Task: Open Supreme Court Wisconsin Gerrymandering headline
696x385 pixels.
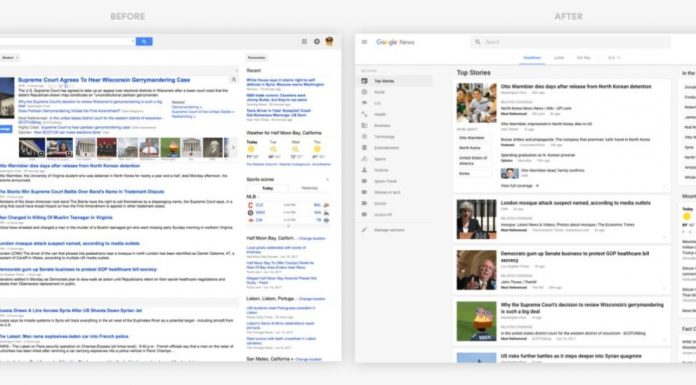Action: coord(104,80)
